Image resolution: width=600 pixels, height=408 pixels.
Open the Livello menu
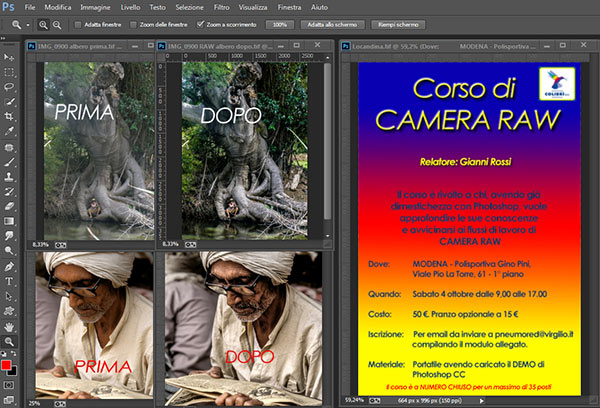[x=130, y=6]
